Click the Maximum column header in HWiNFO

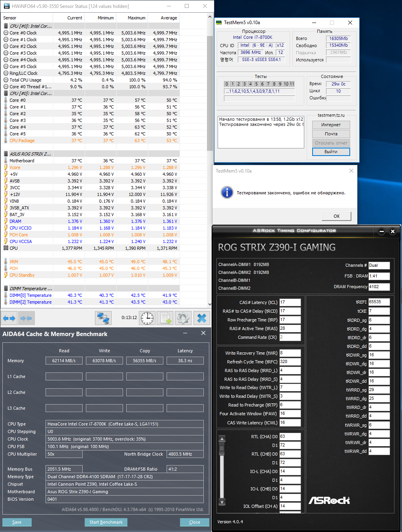point(132,18)
